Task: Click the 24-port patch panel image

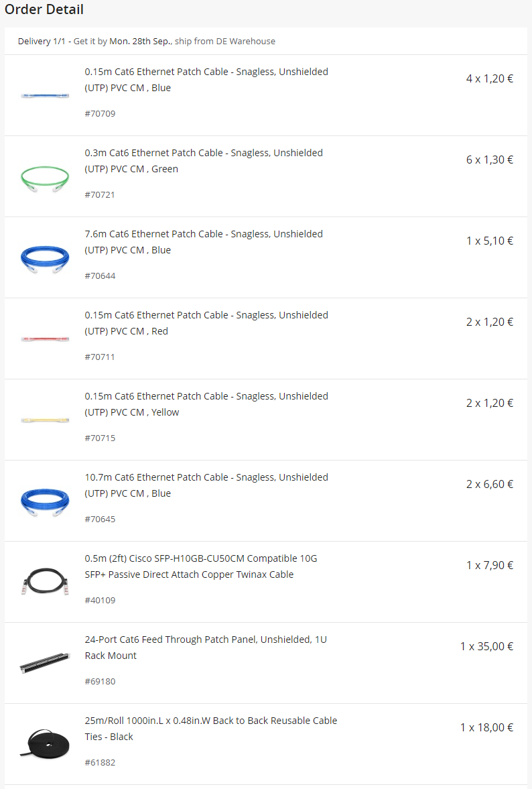Action: (x=45, y=664)
